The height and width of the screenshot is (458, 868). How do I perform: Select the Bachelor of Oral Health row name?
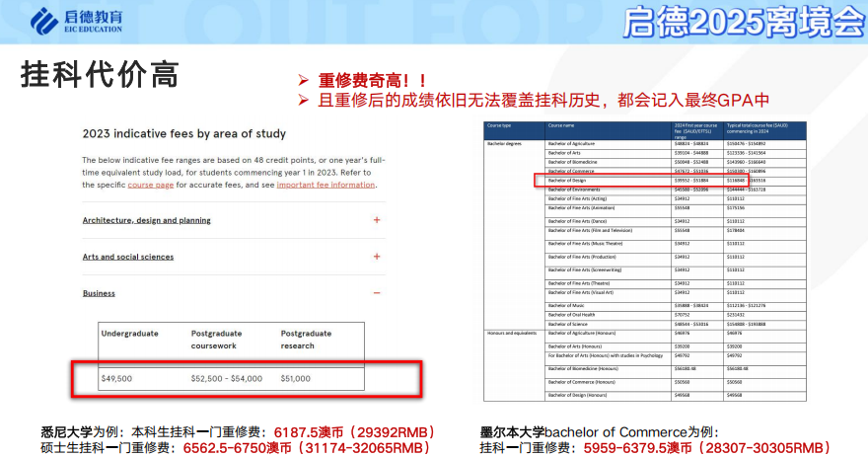point(570,315)
